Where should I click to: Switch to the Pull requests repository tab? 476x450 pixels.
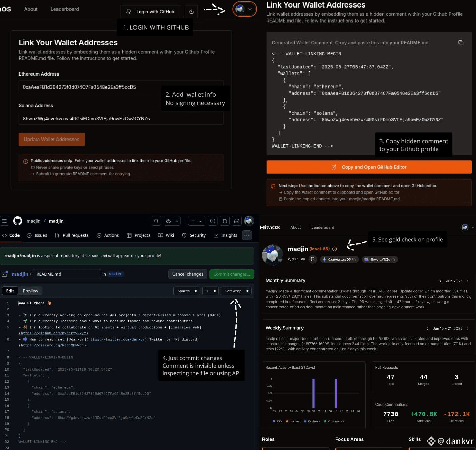(x=72, y=235)
